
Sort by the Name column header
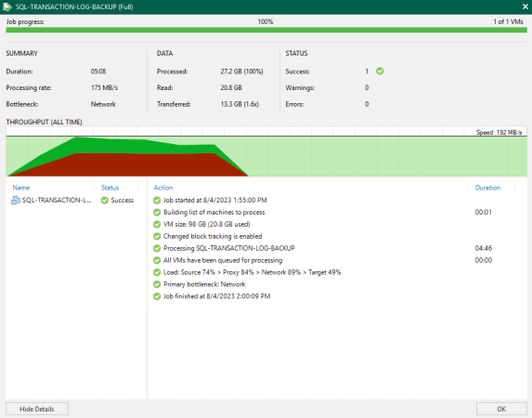click(21, 188)
